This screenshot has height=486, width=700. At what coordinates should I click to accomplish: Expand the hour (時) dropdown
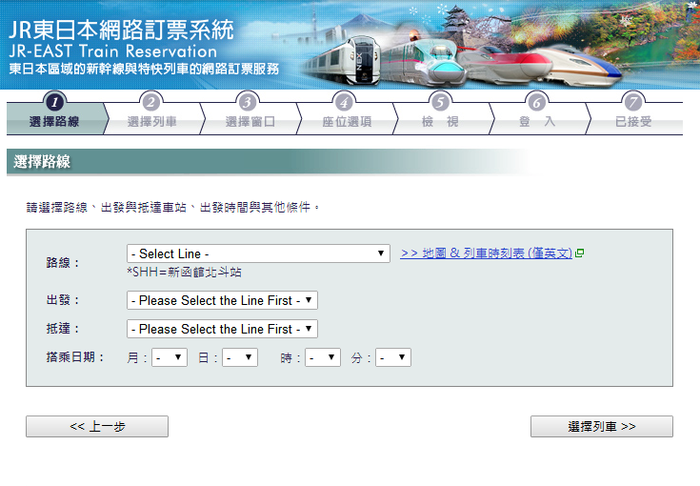coord(323,357)
